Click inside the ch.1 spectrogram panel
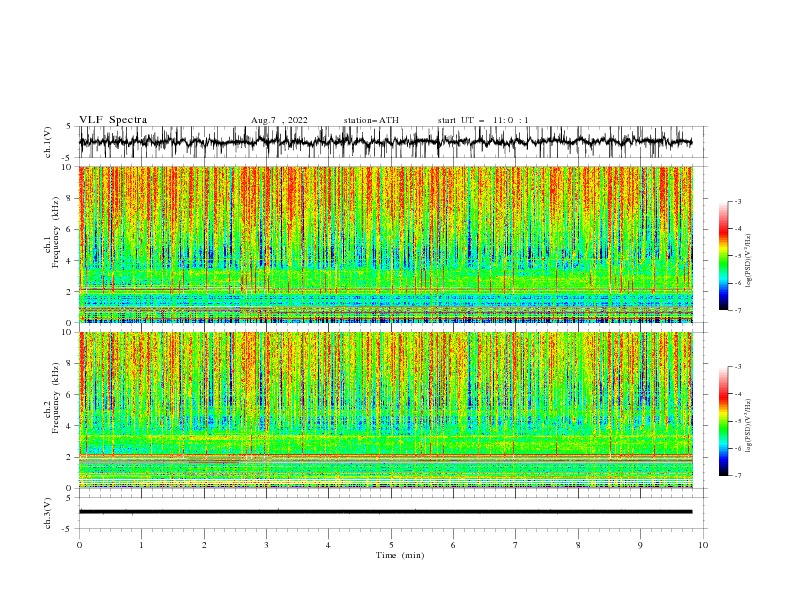This screenshot has height=612, width=792. 385,244
